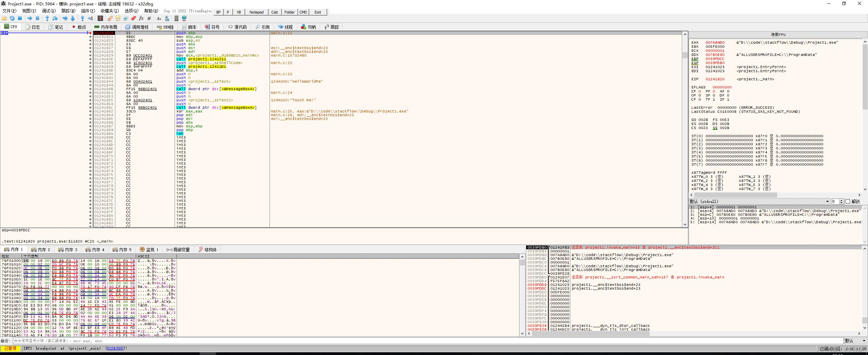Image resolution: width=868 pixels, height=355 pixels.
Task: Click the restart debugging toolbar icon
Action: [12, 18]
